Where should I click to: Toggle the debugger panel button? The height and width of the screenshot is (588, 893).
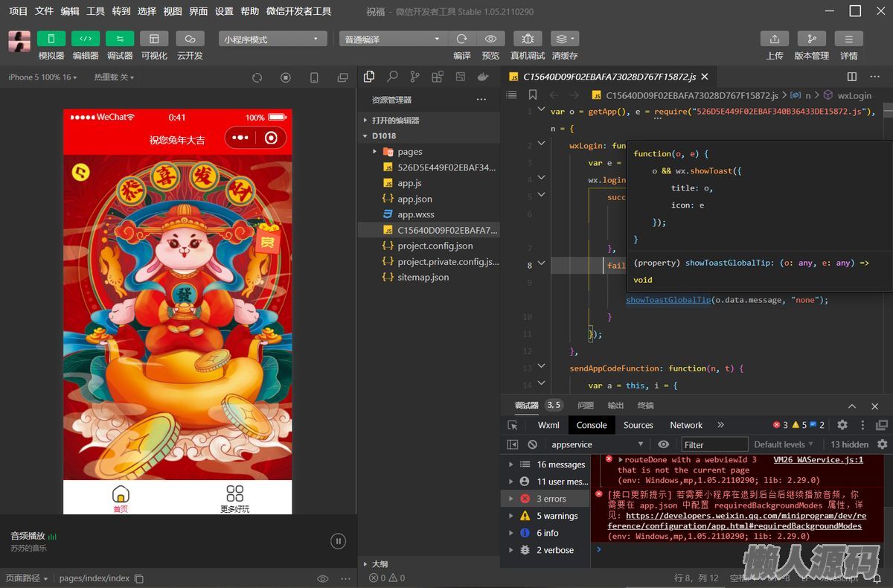[120, 39]
